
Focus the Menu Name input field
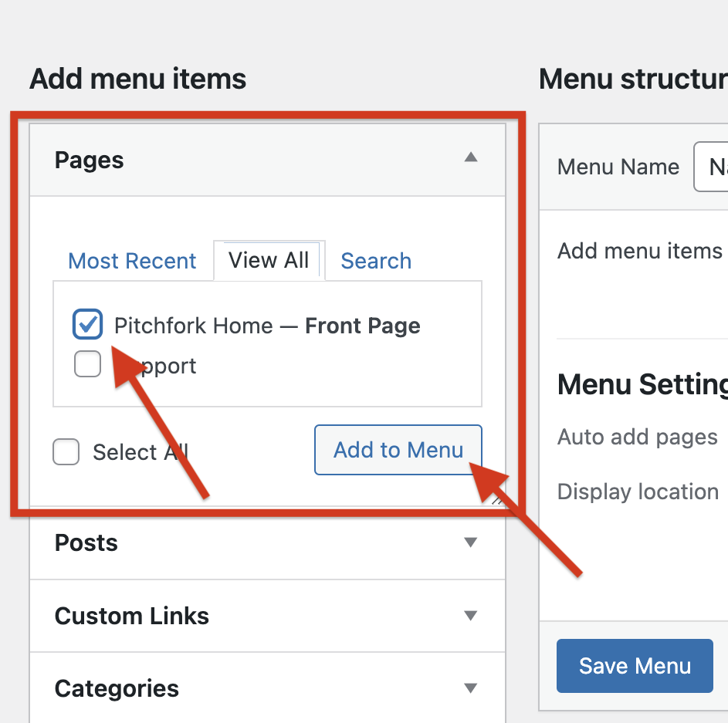click(x=711, y=167)
